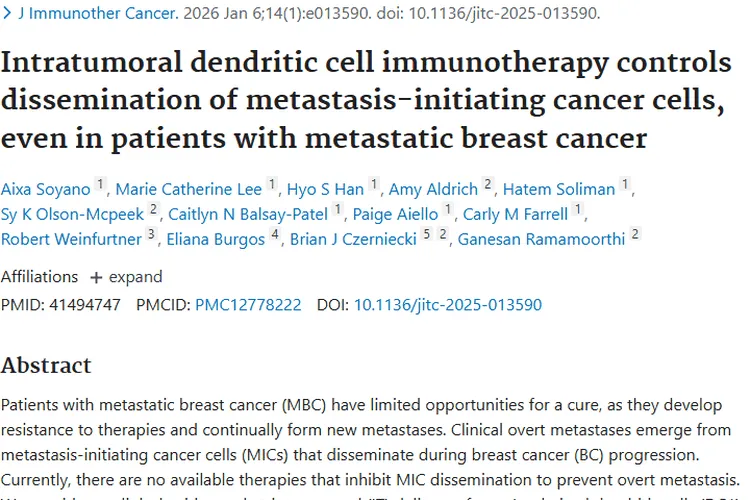Viewport: 750px width, 500px height.
Task: Open author Aixa Soyano's page
Action: click(45, 188)
